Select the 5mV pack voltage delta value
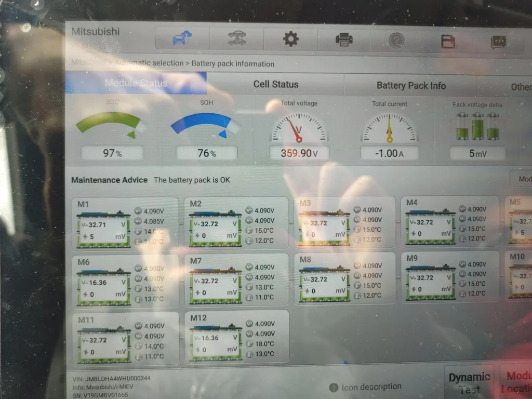Image resolution: width=532 pixels, height=399 pixels. point(477,154)
